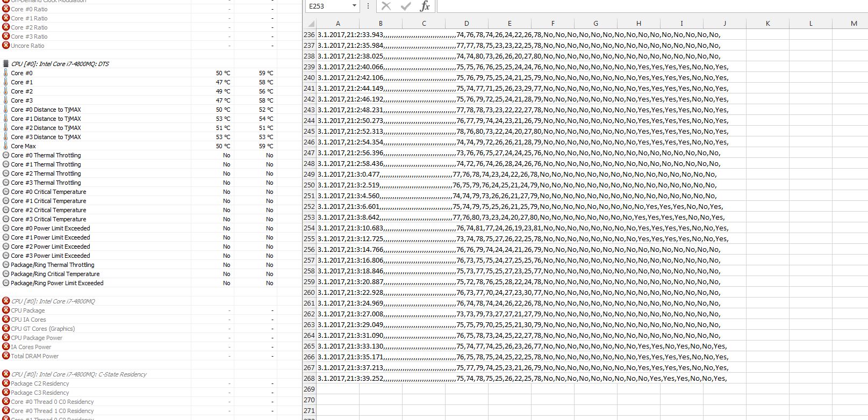Click the circle icon beside Core #0 Thermal Throttling
The height and width of the screenshot is (420, 868).
point(6,155)
